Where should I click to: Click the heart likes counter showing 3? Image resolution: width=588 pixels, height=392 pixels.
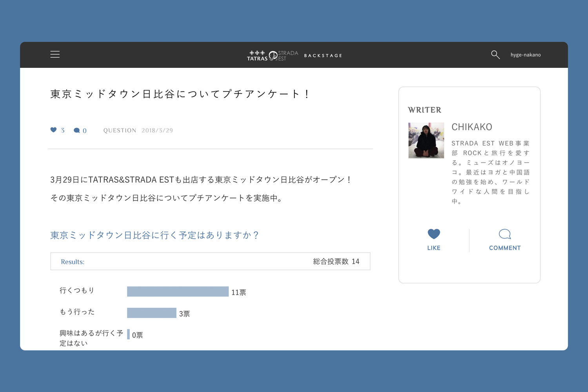57,130
